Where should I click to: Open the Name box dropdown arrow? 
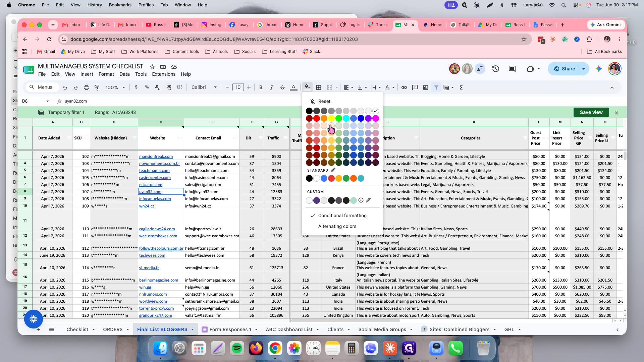tap(48, 101)
